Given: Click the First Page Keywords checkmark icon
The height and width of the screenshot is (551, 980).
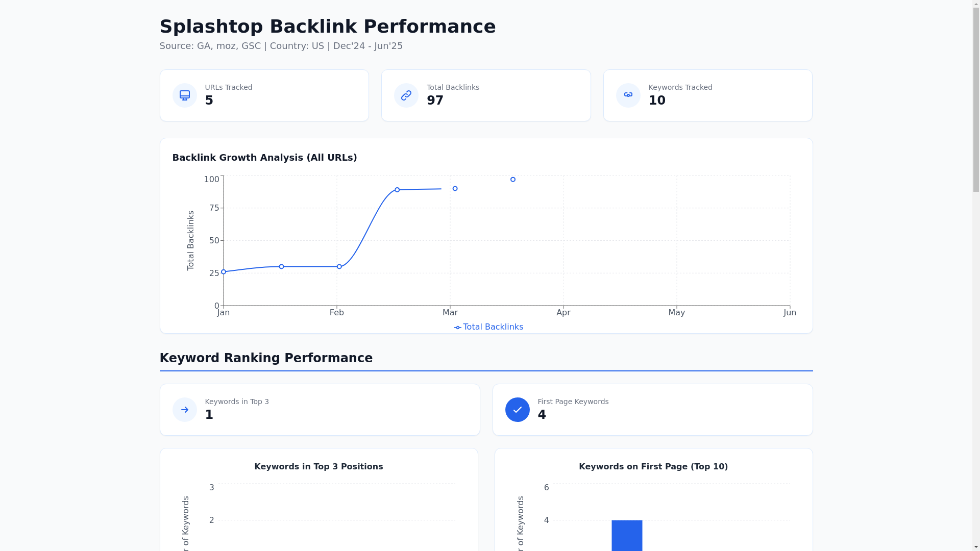Looking at the screenshot, I should (x=517, y=410).
